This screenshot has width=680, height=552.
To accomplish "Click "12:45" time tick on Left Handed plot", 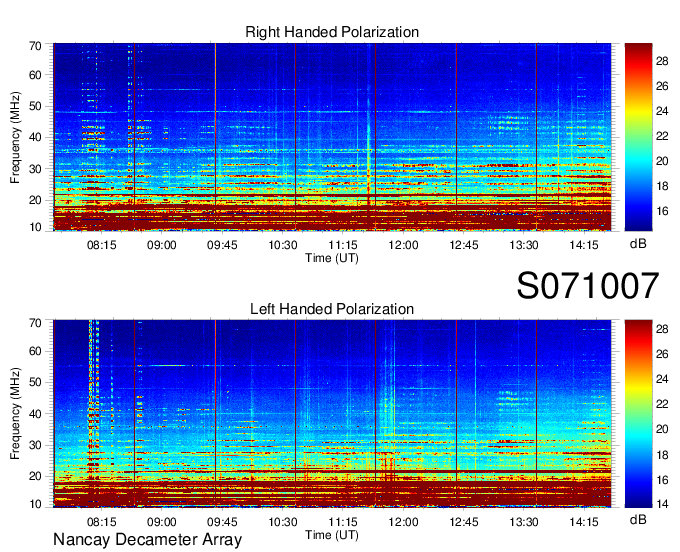I will click(464, 521).
